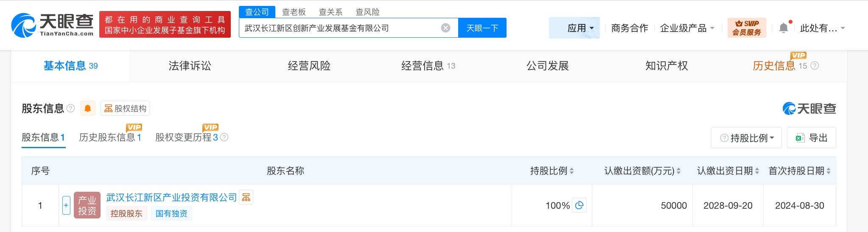Open the 历史股东信息 sub-tab
Viewport: 868px width, 232px height.
(110, 137)
